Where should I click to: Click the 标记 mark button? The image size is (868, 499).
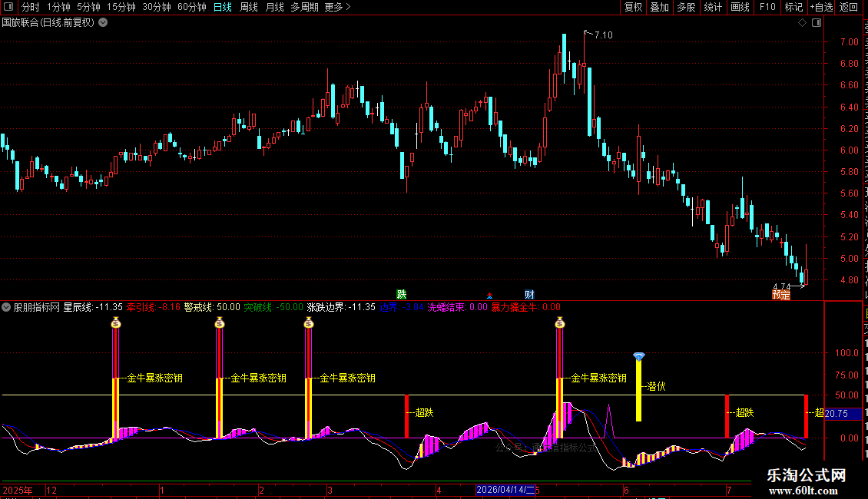793,7
